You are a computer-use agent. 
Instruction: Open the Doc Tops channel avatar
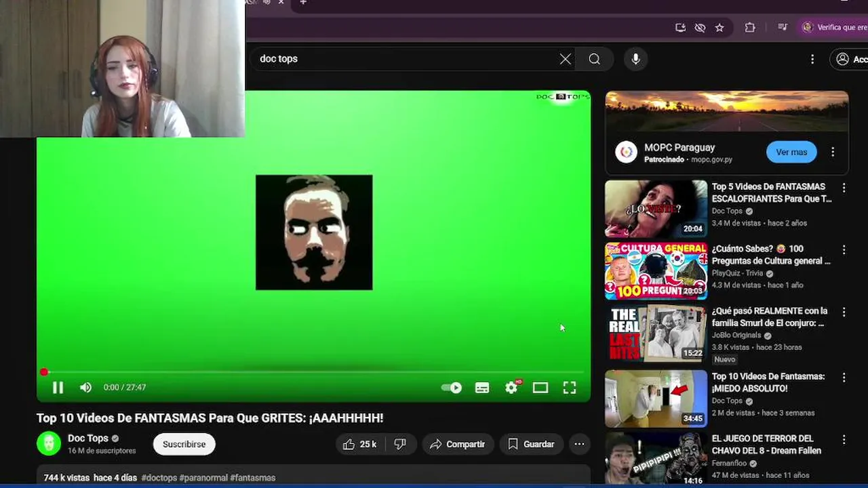[49, 444]
